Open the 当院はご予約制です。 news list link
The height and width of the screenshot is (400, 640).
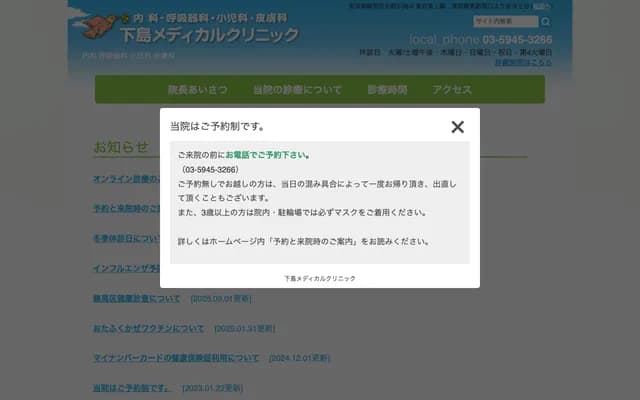[x=132, y=388]
